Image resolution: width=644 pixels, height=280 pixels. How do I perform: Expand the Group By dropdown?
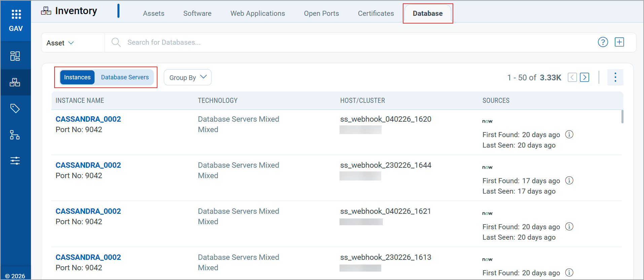(x=188, y=78)
